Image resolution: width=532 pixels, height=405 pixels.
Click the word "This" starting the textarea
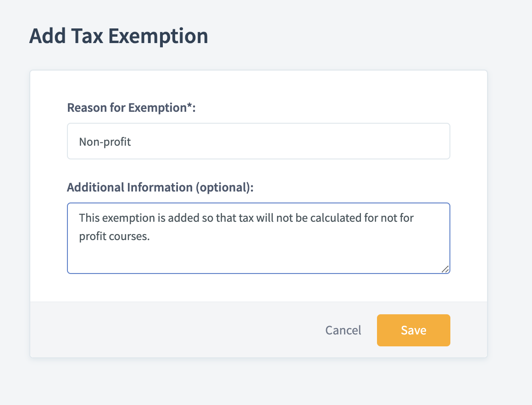[89, 217]
